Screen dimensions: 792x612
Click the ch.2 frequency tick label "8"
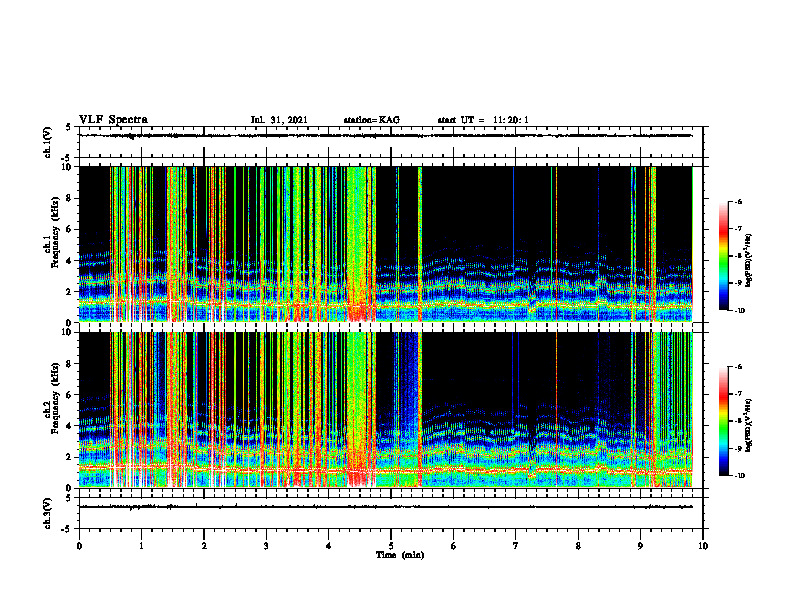point(70,364)
